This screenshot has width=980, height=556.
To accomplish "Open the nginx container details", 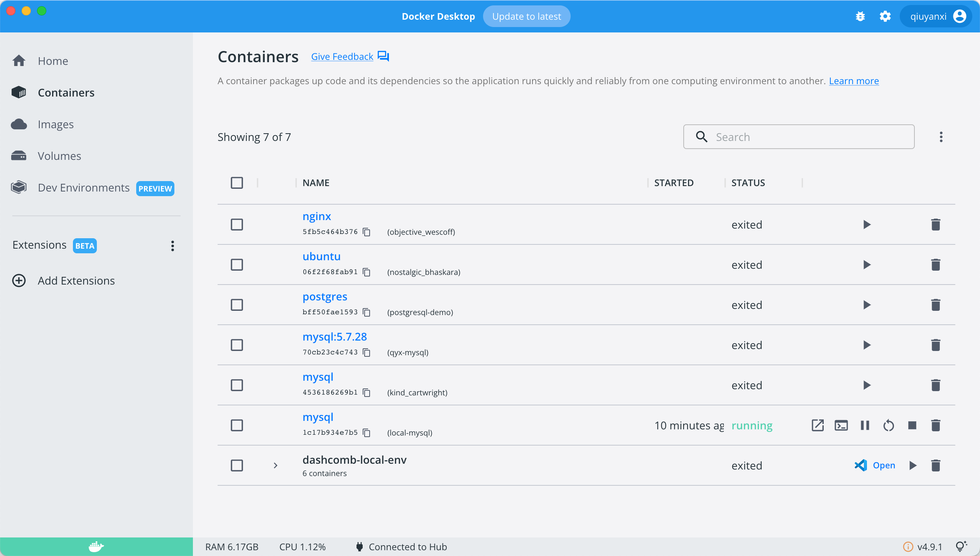I will pos(317,217).
